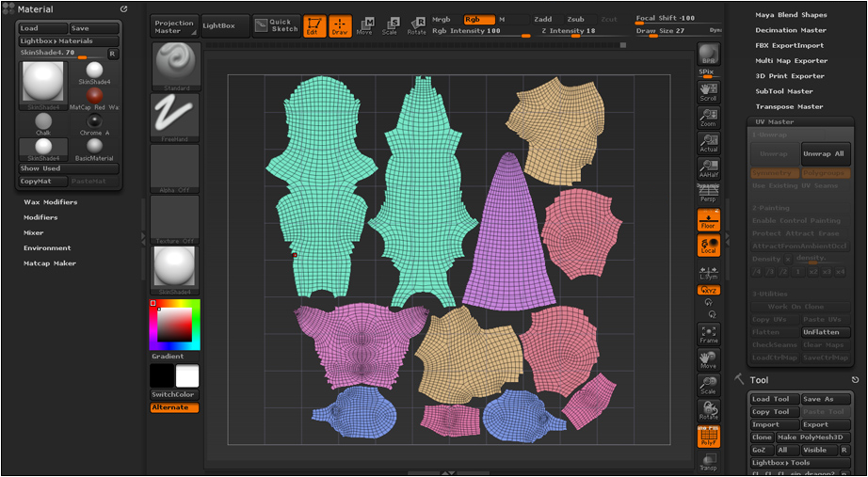This screenshot has width=868, height=477.
Task: Click the Actual size icon
Action: 709,143
